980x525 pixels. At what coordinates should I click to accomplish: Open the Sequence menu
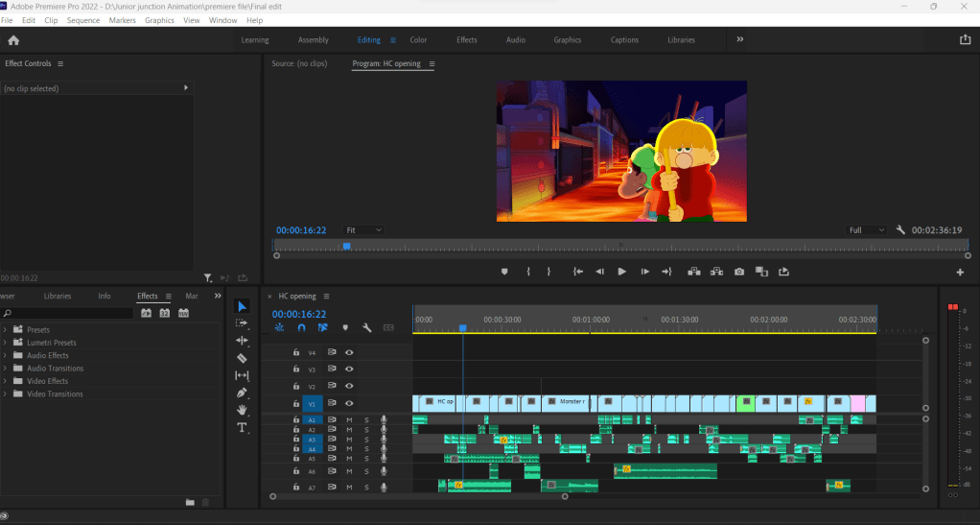83,20
